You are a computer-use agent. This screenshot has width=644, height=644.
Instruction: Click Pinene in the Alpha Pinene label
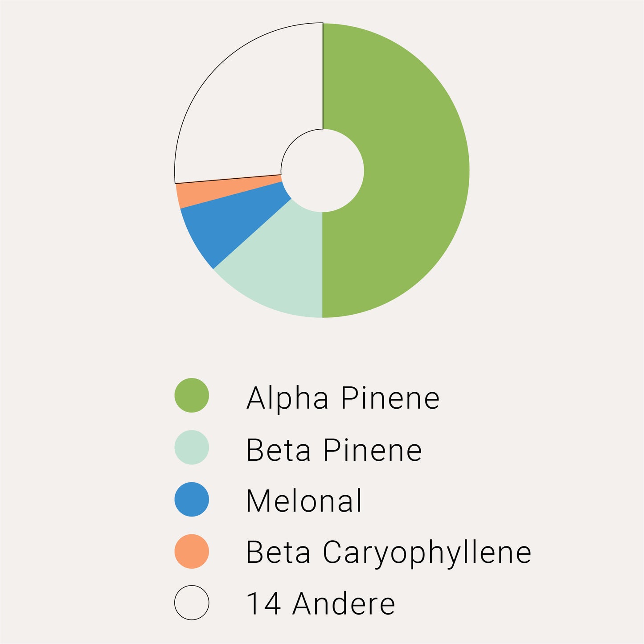pos(390,398)
